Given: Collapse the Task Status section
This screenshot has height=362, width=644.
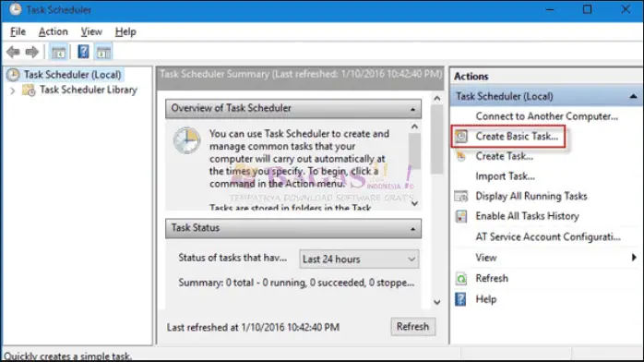Looking at the screenshot, I should pyautogui.click(x=412, y=229).
